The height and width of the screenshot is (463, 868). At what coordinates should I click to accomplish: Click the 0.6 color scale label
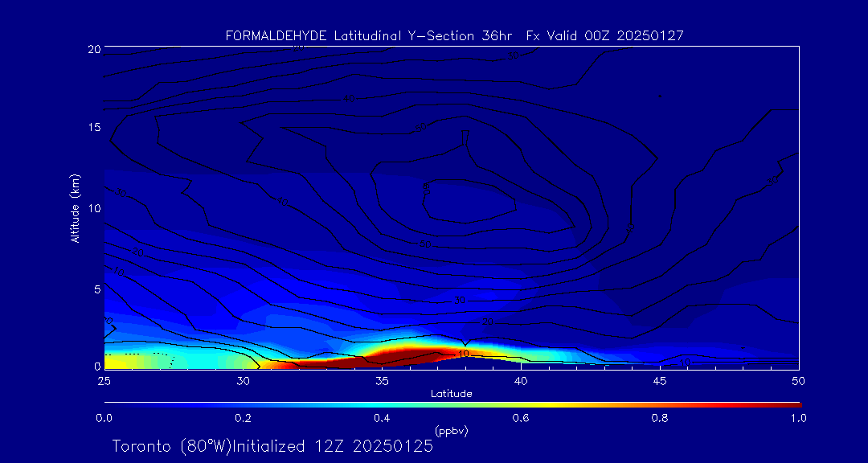click(x=521, y=418)
